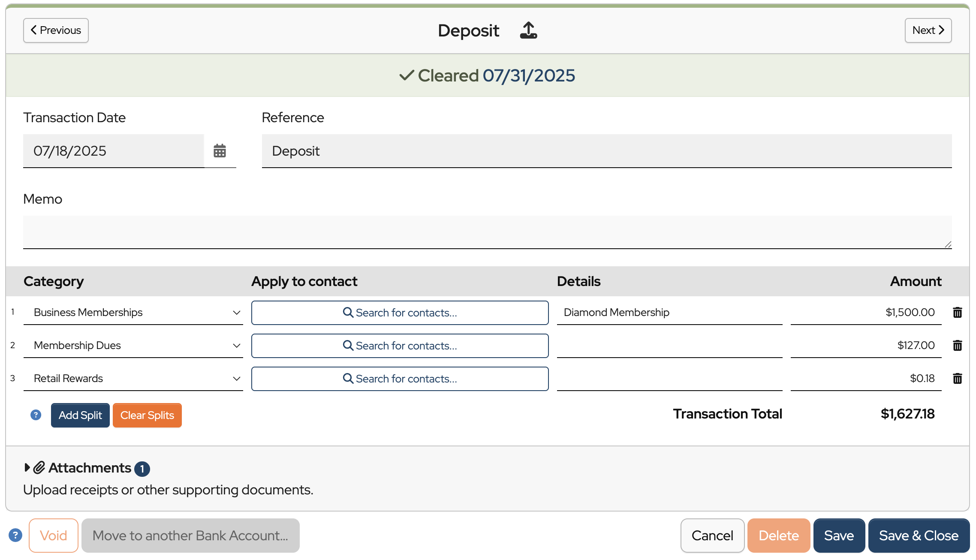Click the upload icon beside Deposit title
Viewport: 976px width, 560px height.
point(528,30)
